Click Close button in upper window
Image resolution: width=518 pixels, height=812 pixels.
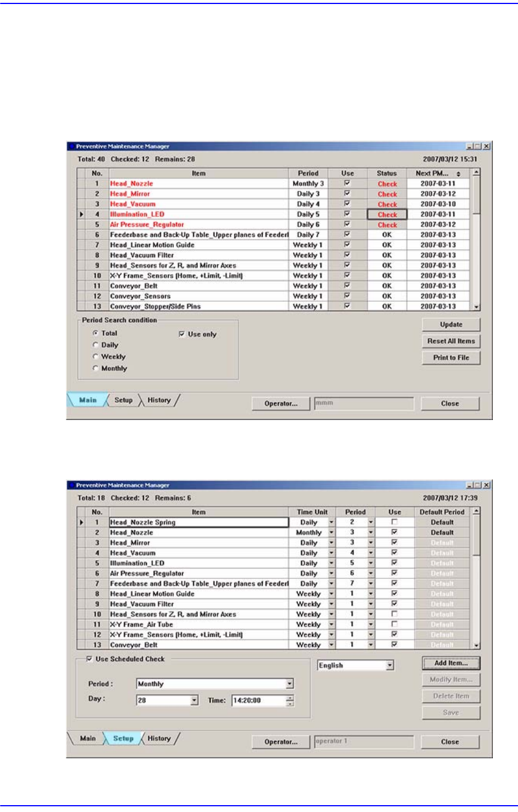450,403
